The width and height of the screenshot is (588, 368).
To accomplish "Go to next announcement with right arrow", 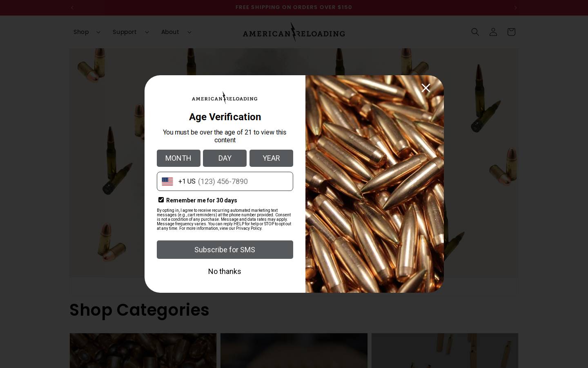I will click(515, 7).
